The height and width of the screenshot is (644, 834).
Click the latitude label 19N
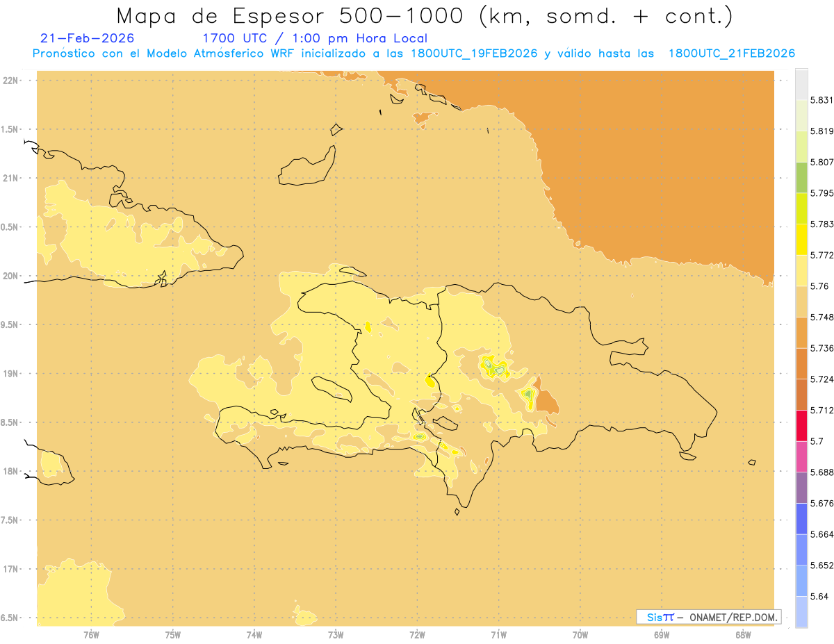click(11, 373)
